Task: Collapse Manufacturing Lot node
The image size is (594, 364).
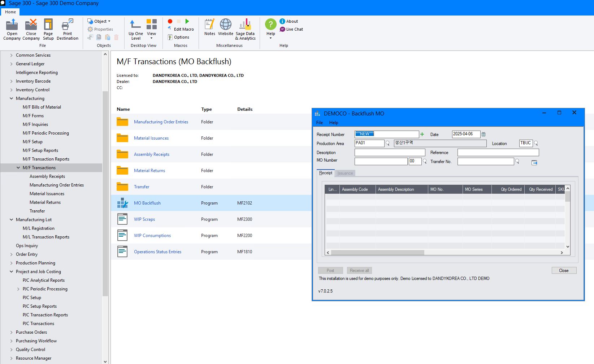Action: click(11, 220)
